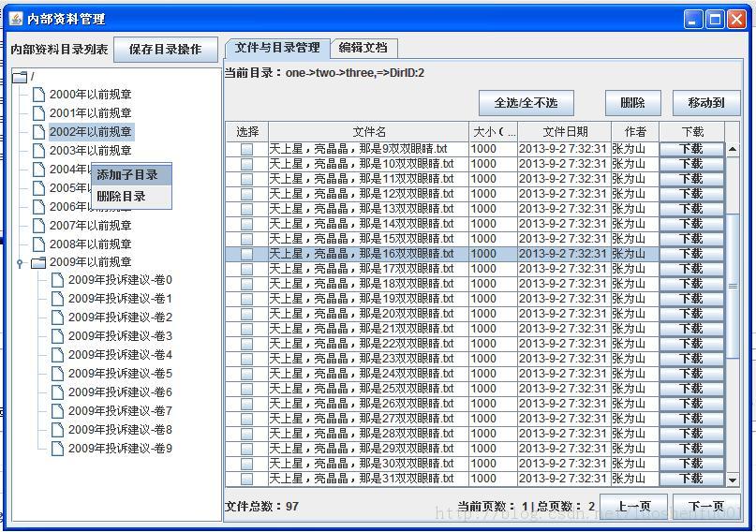The width and height of the screenshot is (756, 532).
Task: Click the 文件总数：97 status text
Action: point(261,507)
